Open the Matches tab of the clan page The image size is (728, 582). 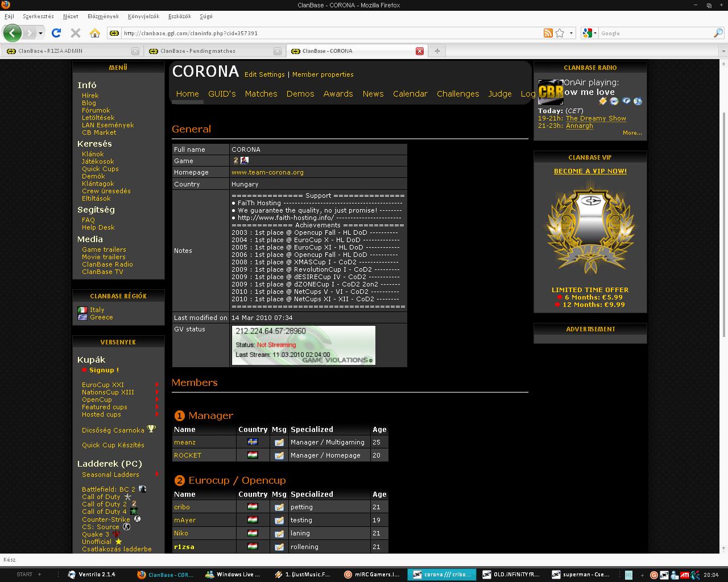tap(261, 94)
